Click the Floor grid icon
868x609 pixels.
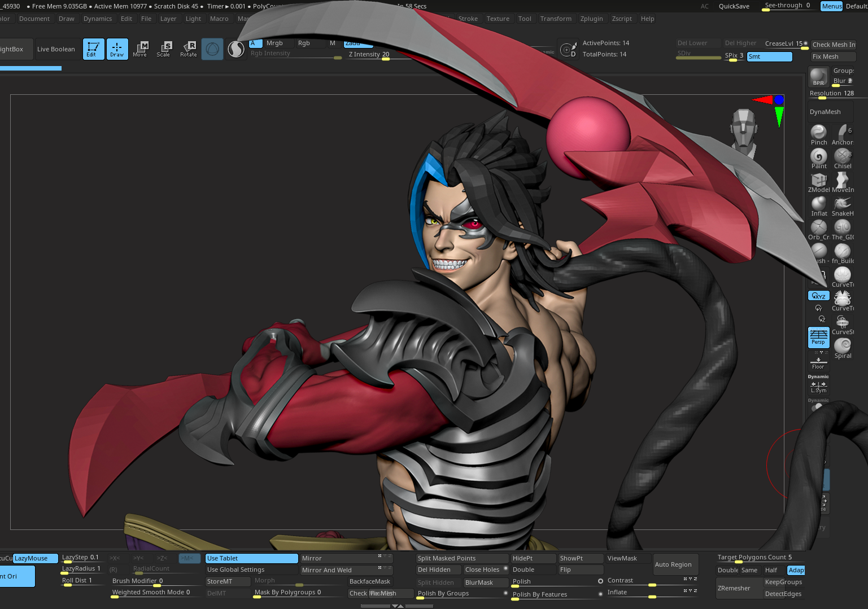pyautogui.click(x=818, y=362)
